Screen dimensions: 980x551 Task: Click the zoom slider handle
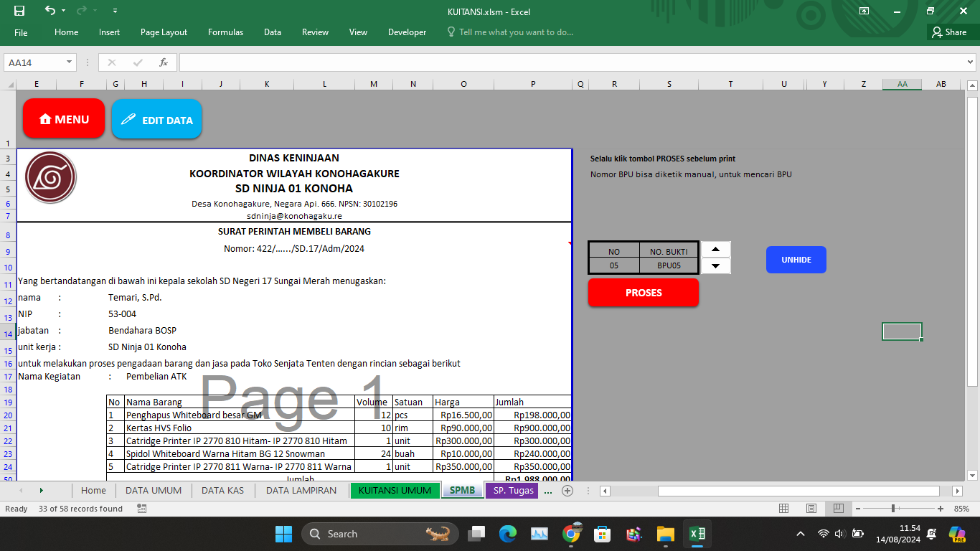click(892, 509)
